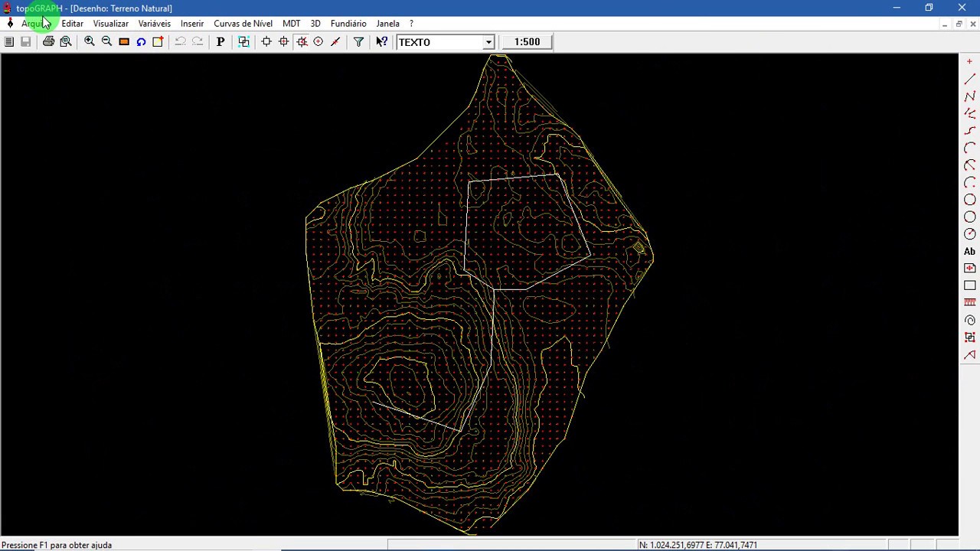Select the zoom in magnifier tool
Screen dimensions: 980x551
pos(90,42)
